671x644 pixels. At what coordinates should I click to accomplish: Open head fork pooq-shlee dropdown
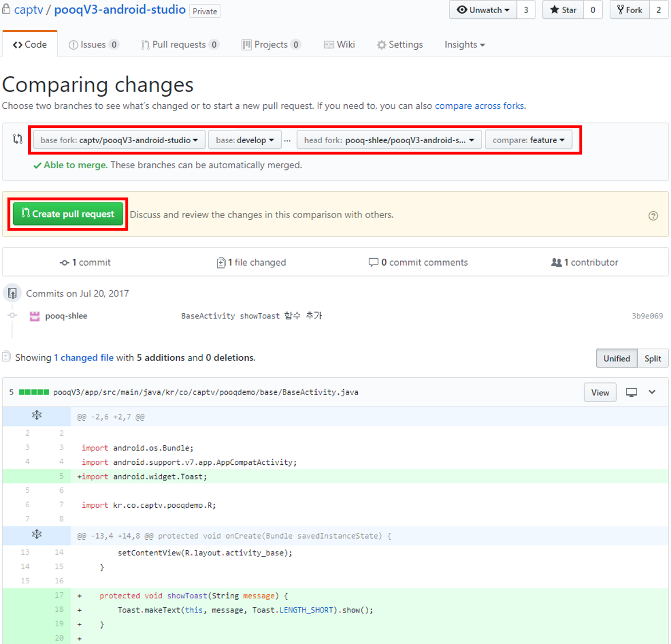389,140
